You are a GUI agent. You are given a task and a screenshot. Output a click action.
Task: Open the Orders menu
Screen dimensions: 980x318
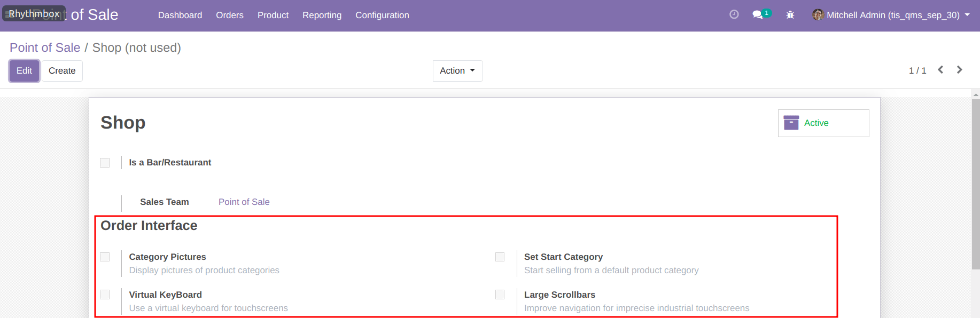pos(230,15)
